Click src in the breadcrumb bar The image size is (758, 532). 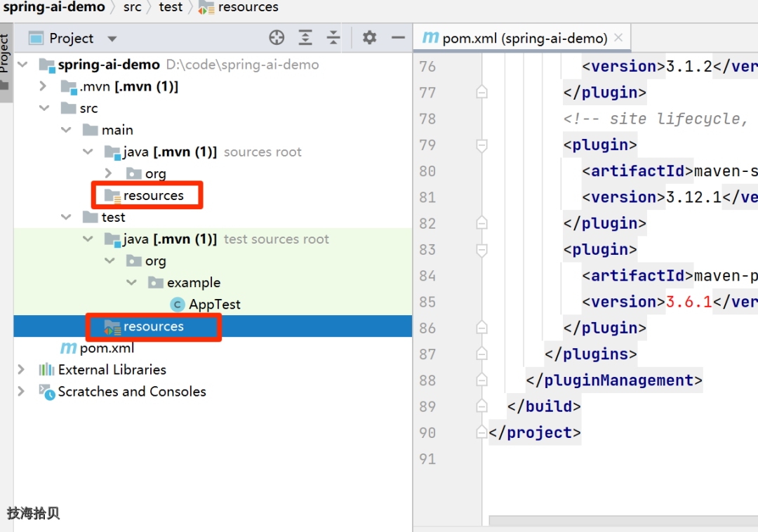click(x=132, y=7)
